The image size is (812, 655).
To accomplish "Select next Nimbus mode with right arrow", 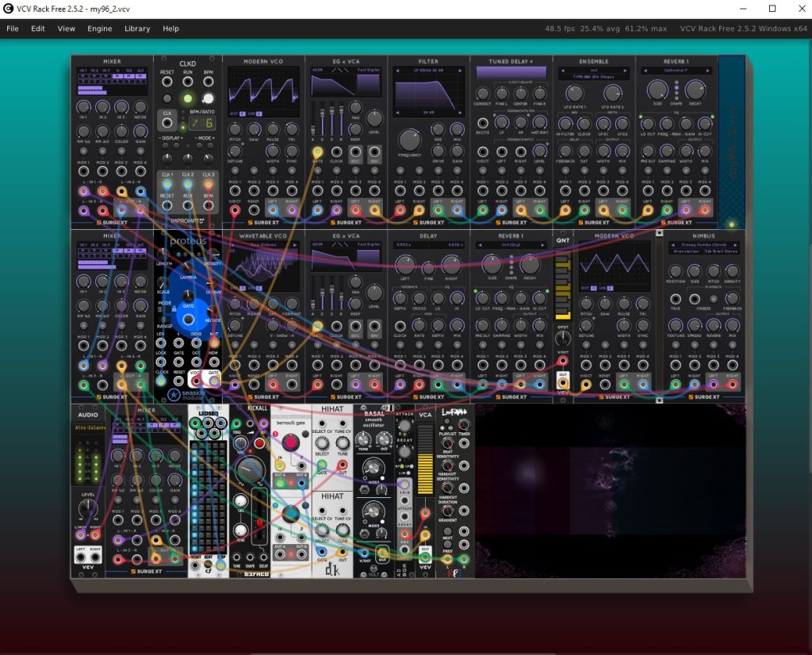I will pyautogui.click(x=735, y=245).
